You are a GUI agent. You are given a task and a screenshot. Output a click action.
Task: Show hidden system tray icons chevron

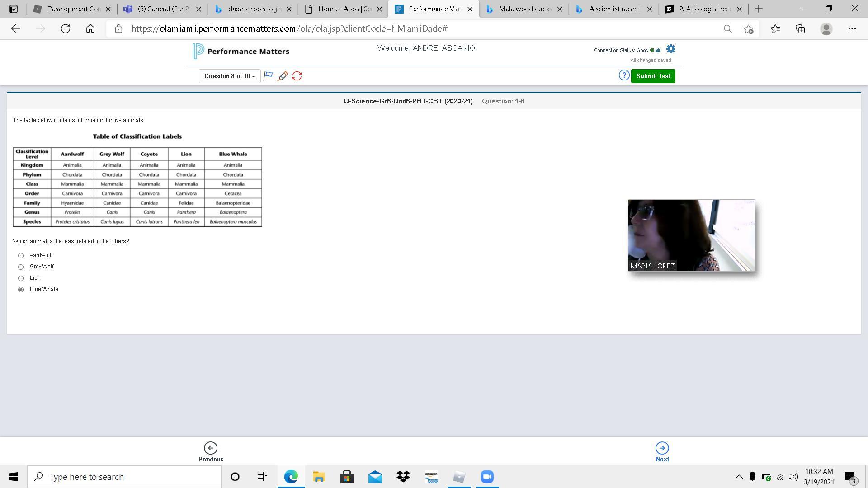pos(739,477)
